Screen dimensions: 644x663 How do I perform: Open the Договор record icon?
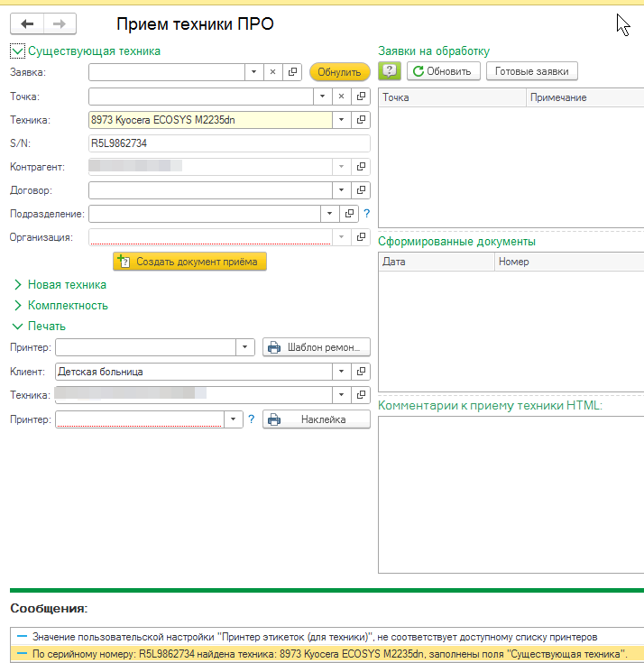[x=361, y=190]
